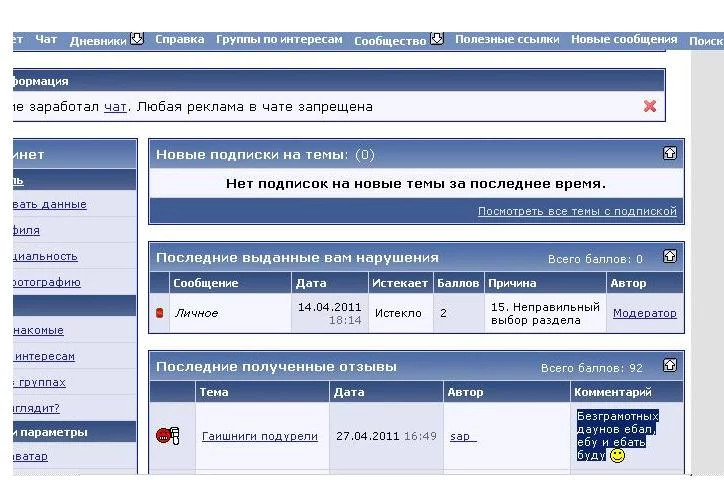Click the Истекает column header
The width and height of the screenshot is (724, 480).
tap(400, 283)
